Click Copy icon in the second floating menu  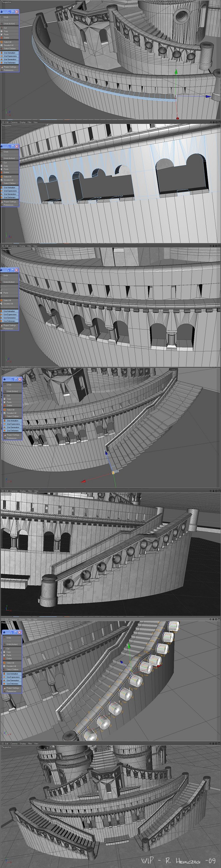(x=2, y=166)
